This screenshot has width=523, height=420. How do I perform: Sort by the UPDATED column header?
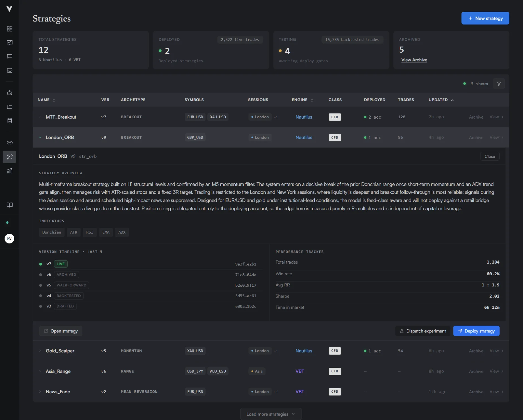[441, 100]
